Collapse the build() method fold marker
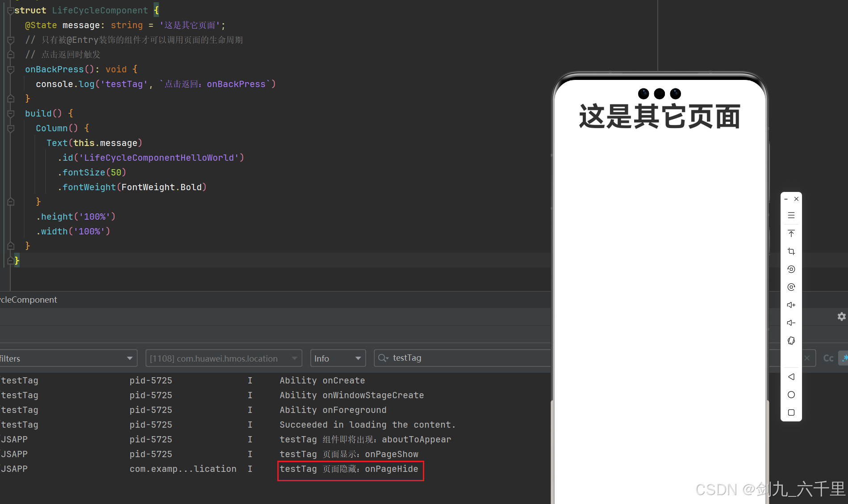Image resolution: width=848 pixels, height=504 pixels. [x=11, y=114]
